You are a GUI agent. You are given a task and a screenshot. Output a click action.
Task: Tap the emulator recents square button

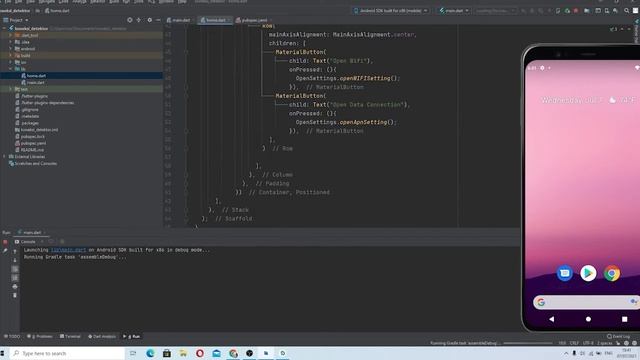pyautogui.click(x=624, y=319)
